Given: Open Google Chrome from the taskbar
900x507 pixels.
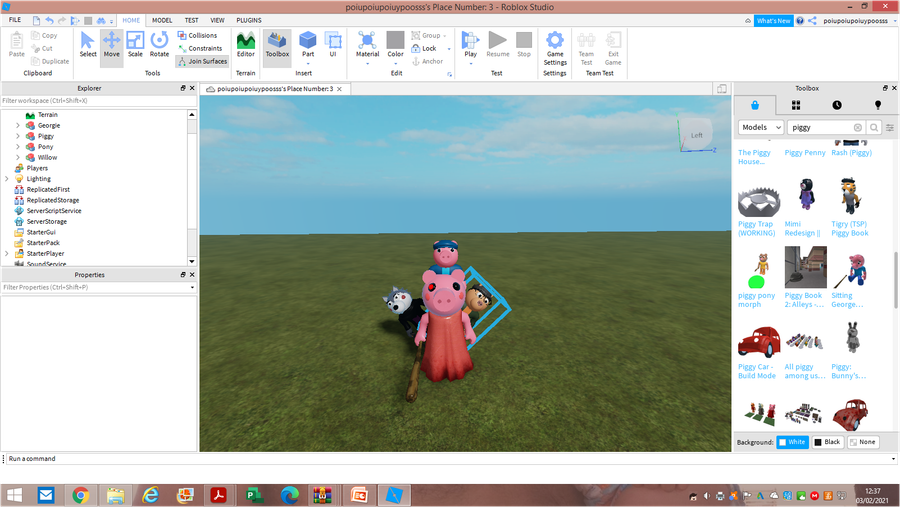Looking at the screenshot, I should [80, 495].
